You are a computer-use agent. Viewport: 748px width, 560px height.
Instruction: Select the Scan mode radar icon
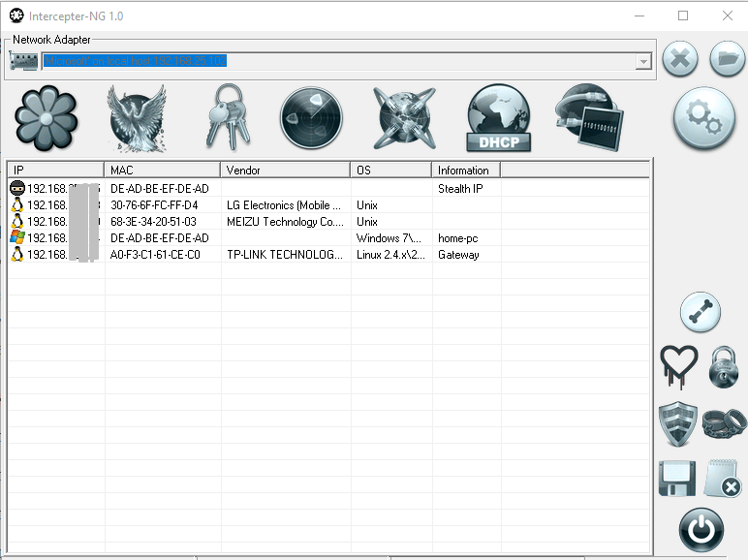[x=312, y=118]
